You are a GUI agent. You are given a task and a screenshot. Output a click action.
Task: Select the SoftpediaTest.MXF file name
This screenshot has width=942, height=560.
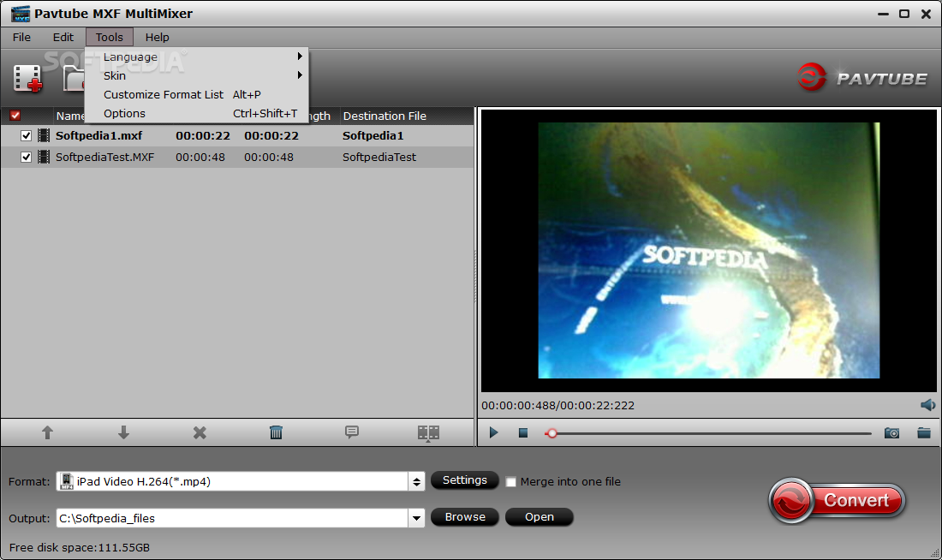(105, 158)
